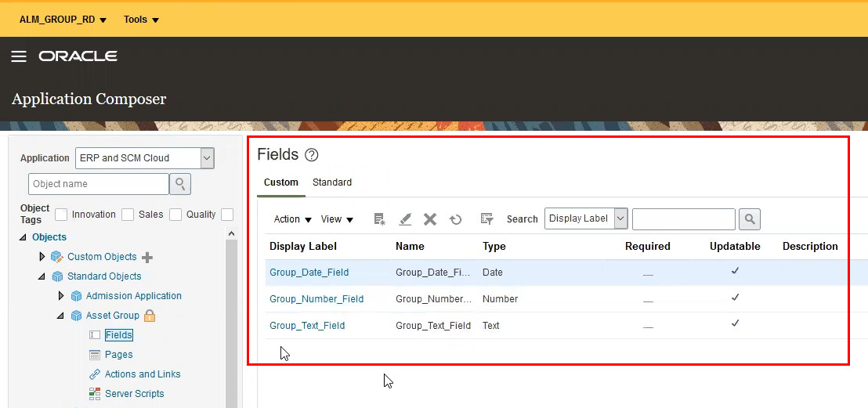The width and height of the screenshot is (868, 408).
Task: Expand the Custom Objects tree node
Action: [x=42, y=257]
